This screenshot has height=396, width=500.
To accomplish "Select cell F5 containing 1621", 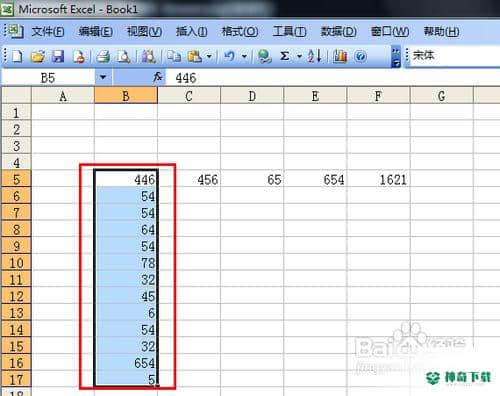I will coord(378,179).
